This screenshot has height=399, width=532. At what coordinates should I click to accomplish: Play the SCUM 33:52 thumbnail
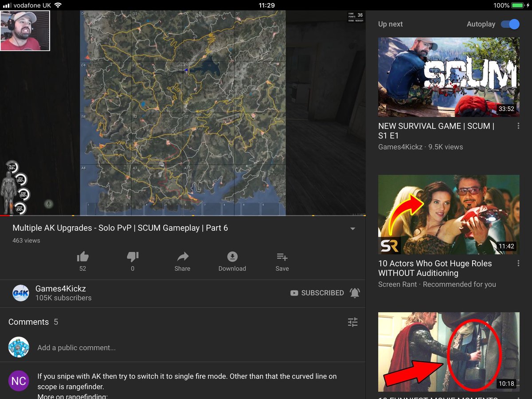click(449, 77)
